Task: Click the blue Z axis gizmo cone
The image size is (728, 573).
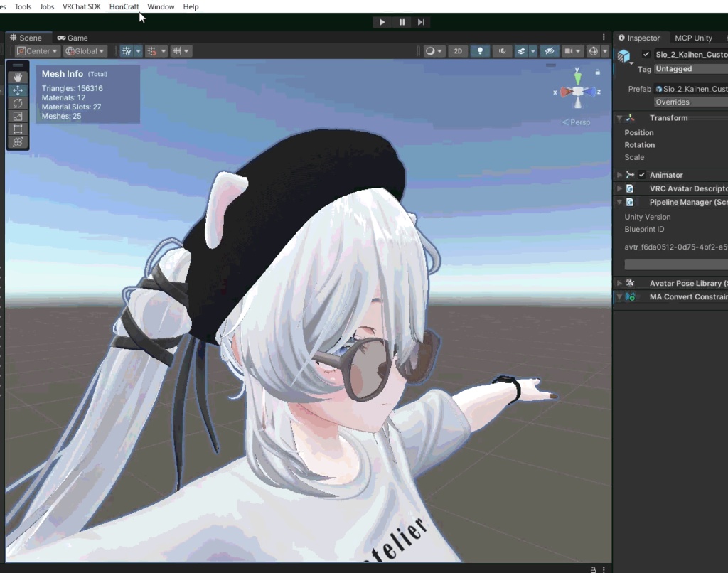Action: (x=591, y=92)
